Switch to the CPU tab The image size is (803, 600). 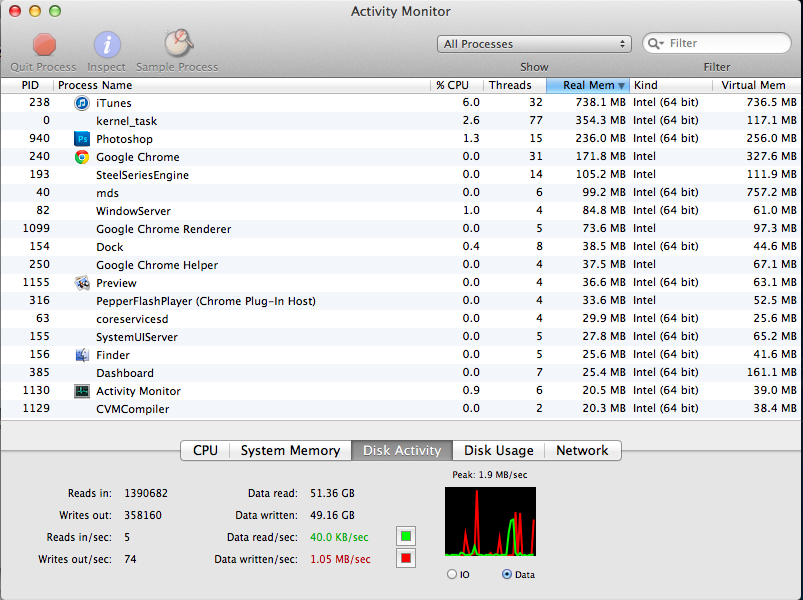point(205,451)
